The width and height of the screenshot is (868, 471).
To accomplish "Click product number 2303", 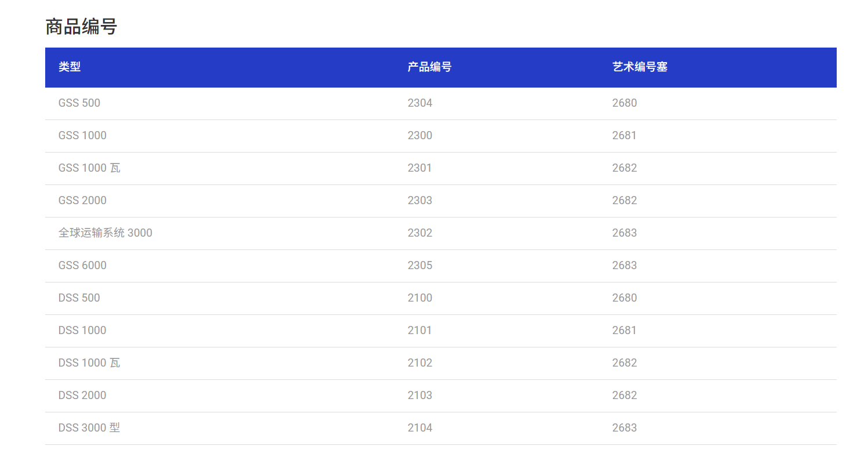I will coord(420,201).
